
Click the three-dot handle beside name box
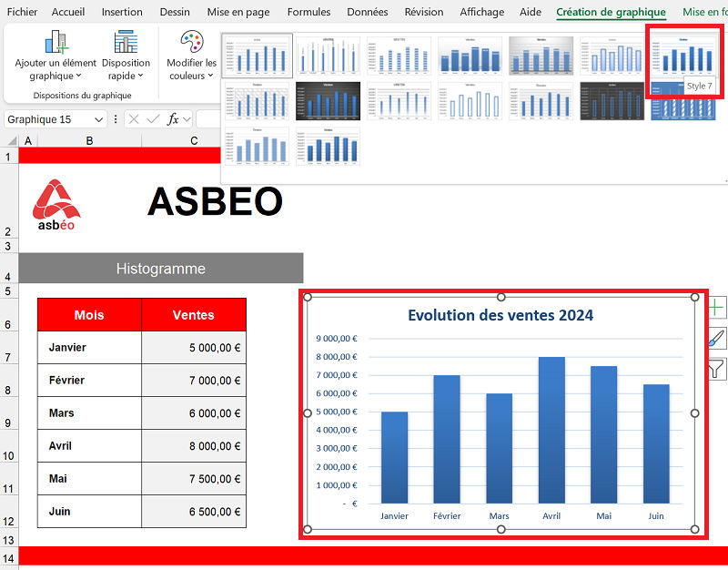click(116, 120)
